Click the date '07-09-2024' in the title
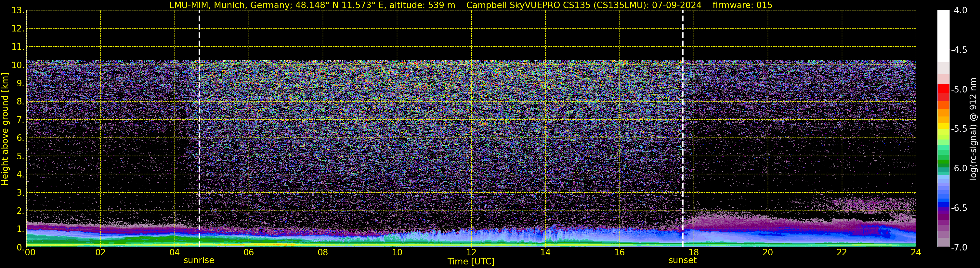 [x=677, y=5]
